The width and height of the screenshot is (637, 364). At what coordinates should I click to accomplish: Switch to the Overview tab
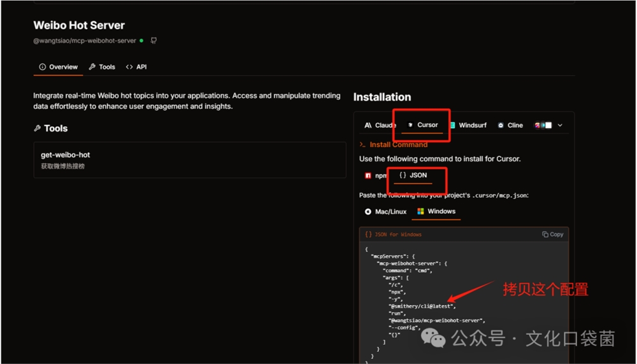point(59,67)
